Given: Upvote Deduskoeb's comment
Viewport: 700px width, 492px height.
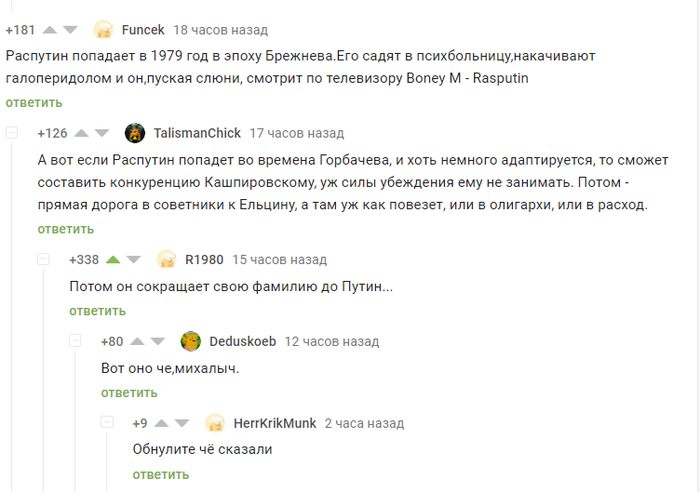Looking at the screenshot, I should click(138, 341).
